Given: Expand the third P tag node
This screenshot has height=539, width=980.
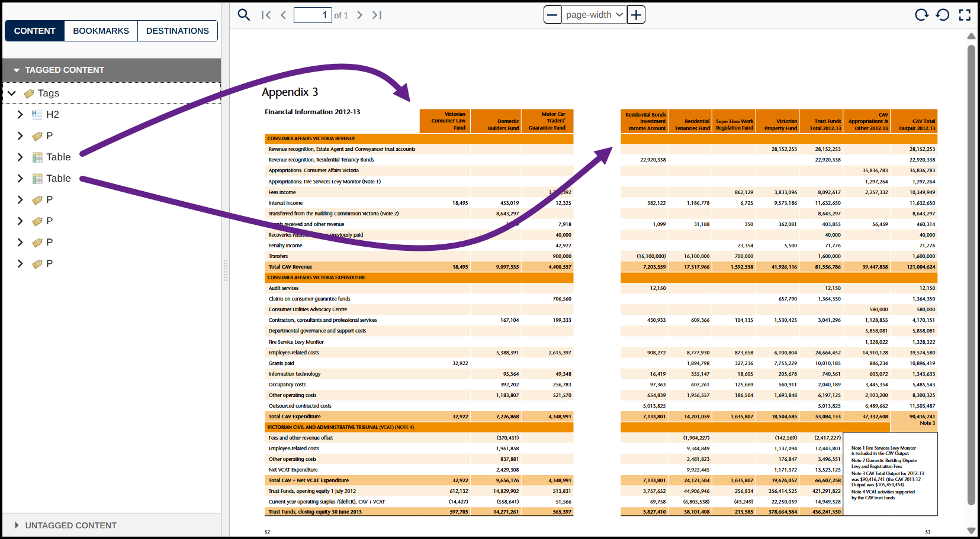Looking at the screenshot, I should click(x=20, y=221).
